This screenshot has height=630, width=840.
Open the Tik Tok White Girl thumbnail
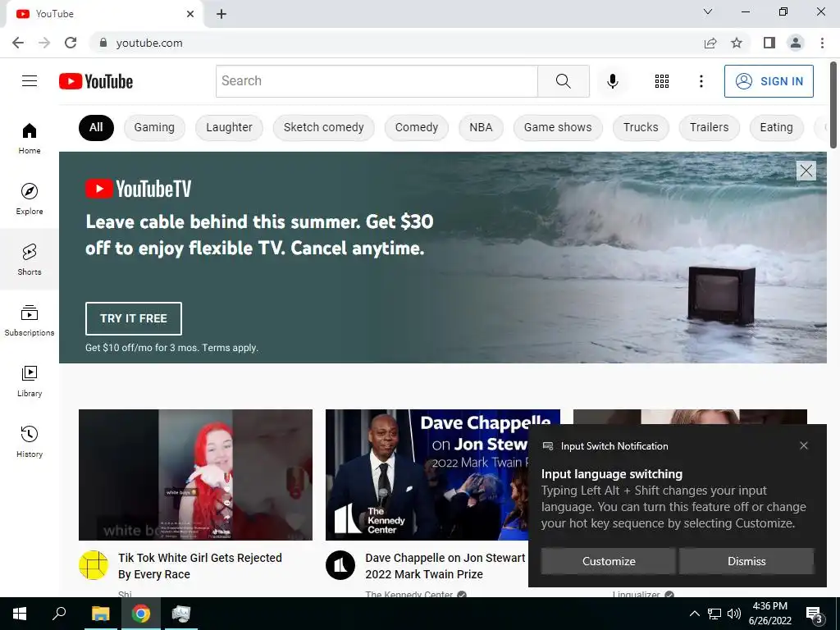click(x=195, y=475)
